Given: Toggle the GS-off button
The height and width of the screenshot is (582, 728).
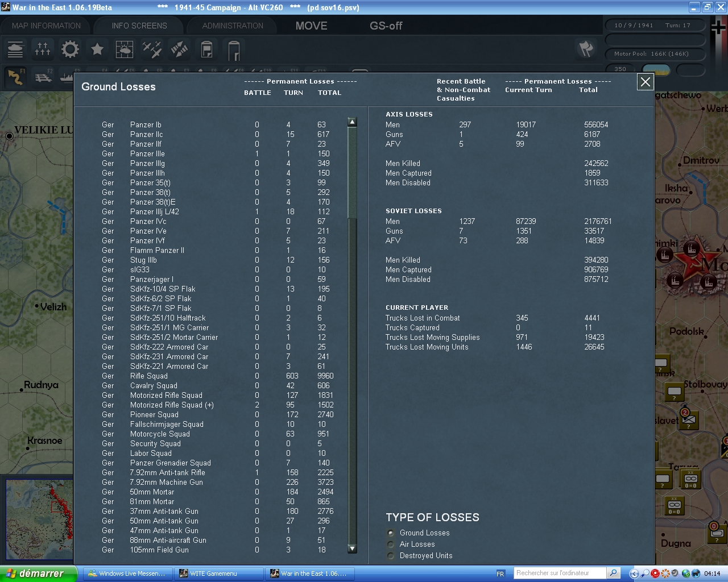Looking at the screenshot, I should (x=386, y=25).
